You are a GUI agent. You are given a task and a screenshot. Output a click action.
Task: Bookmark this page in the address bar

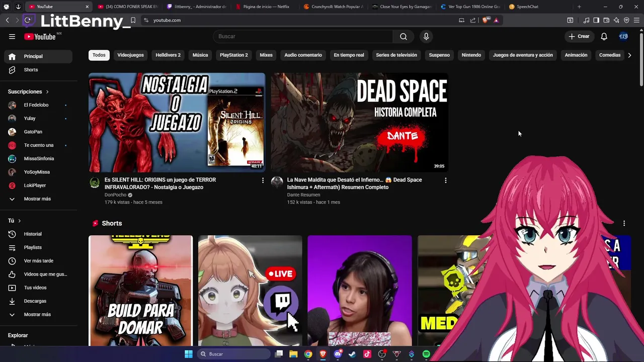point(133,20)
